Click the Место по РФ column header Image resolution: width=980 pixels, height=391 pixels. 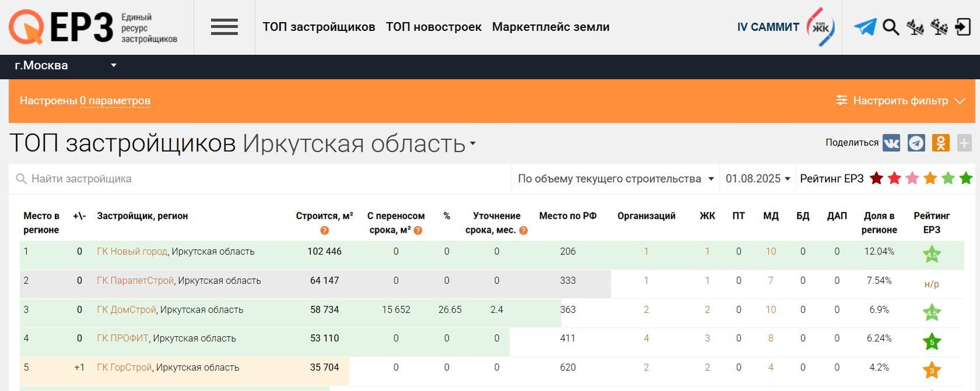pos(568,216)
